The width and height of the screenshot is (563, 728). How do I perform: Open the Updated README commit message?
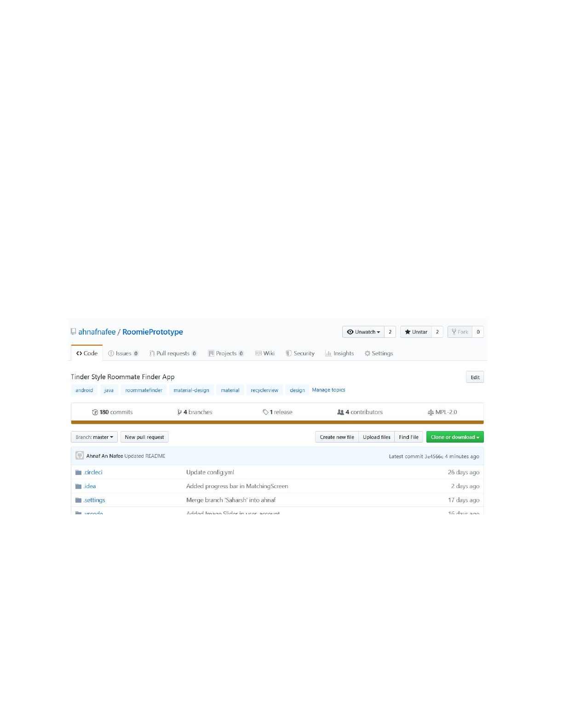[x=145, y=456]
